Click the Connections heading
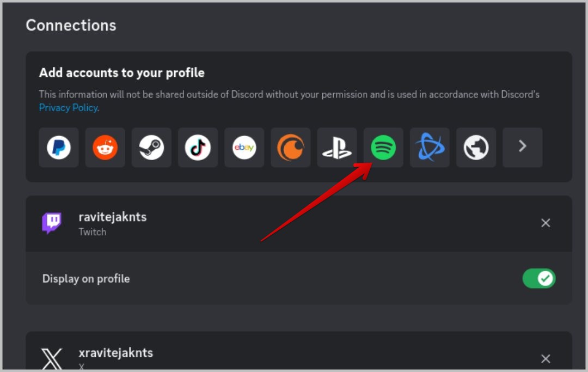Image resolution: width=588 pixels, height=372 pixels. [71, 25]
